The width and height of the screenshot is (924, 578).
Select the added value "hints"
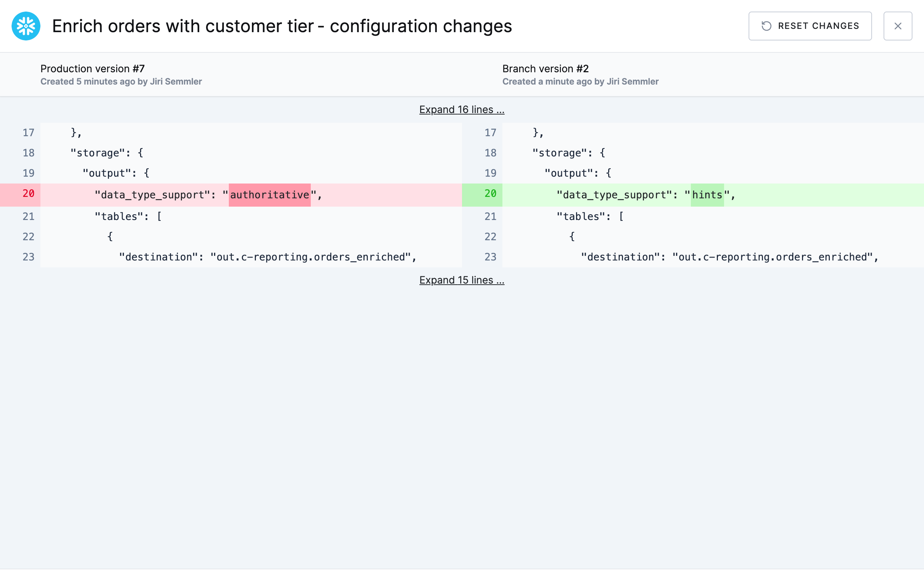[x=707, y=195]
